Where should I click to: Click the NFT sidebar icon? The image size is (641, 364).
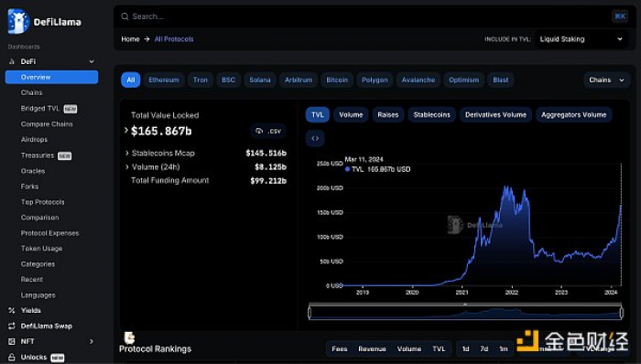pos(12,341)
